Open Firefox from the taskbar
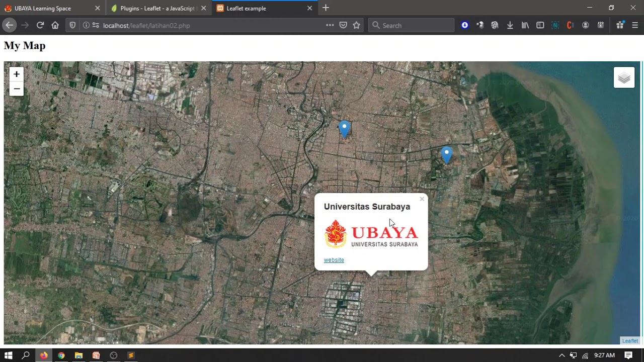 (x=44, y=355)
